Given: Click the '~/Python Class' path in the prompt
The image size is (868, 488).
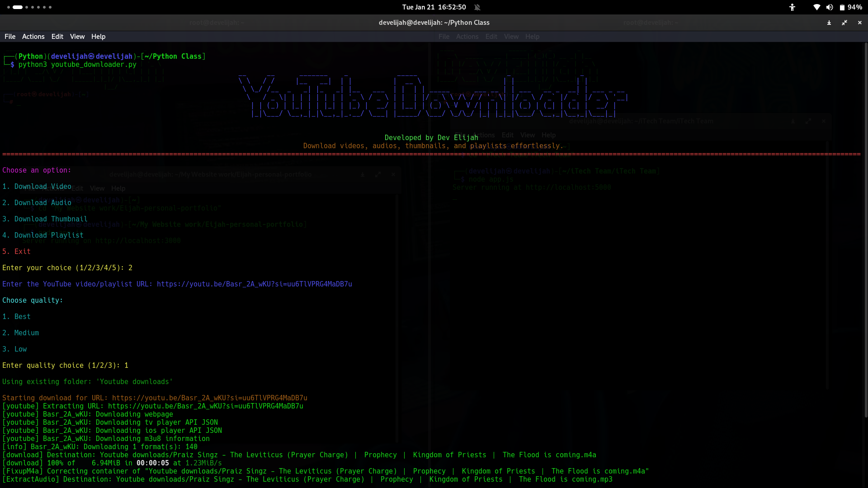Looking at the screenshot, I should pos(173,56).
